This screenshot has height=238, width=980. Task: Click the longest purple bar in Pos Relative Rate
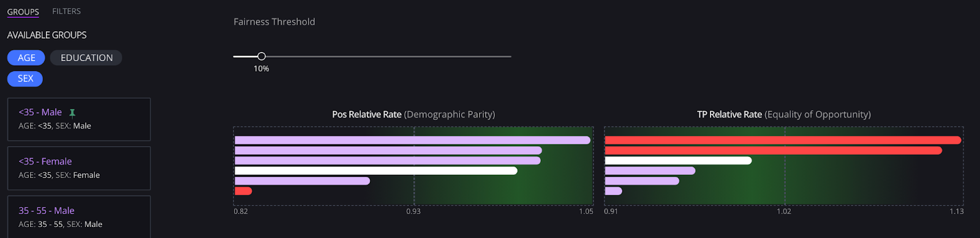(x=412, y=140)
